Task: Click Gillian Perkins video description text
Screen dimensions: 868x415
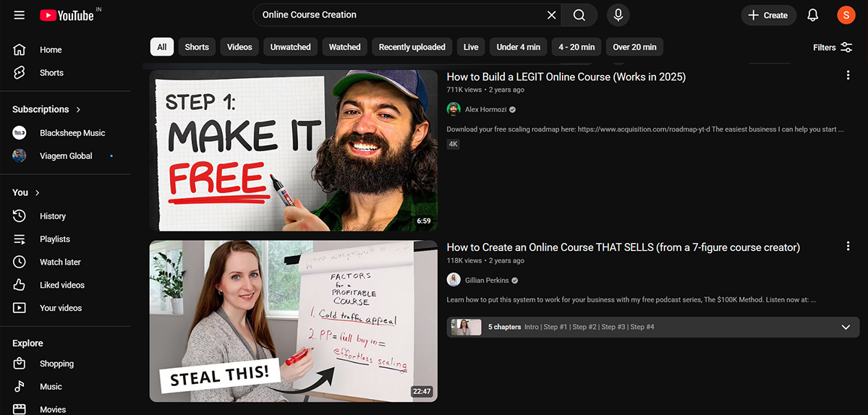Action: click(631, 299)
